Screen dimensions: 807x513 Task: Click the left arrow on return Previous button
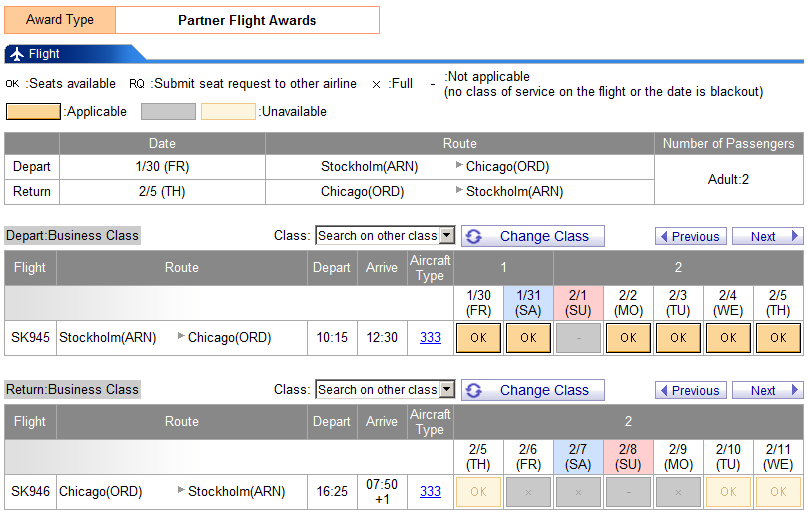pyautogui.click(x=664, y=391)
